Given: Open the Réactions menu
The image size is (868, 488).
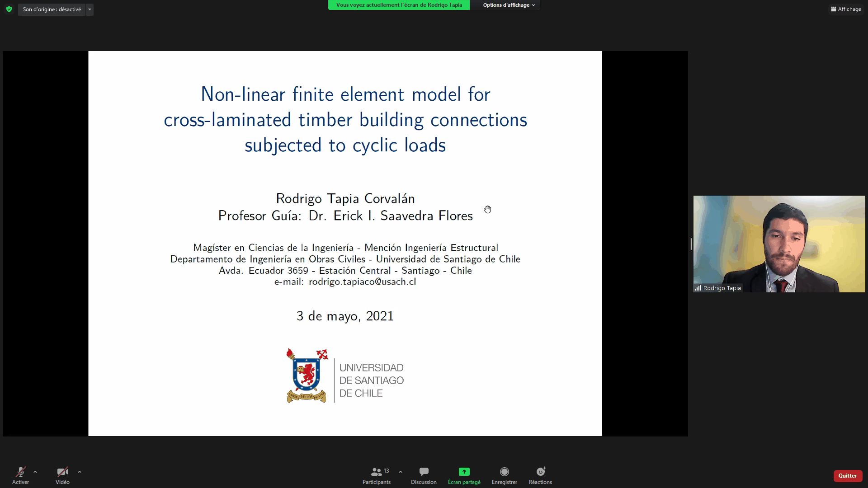Looking at the screenshot, I should [540, 476].
